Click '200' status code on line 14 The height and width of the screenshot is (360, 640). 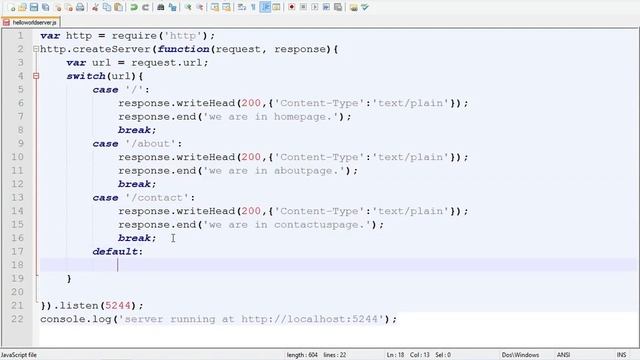coord(251,211)
